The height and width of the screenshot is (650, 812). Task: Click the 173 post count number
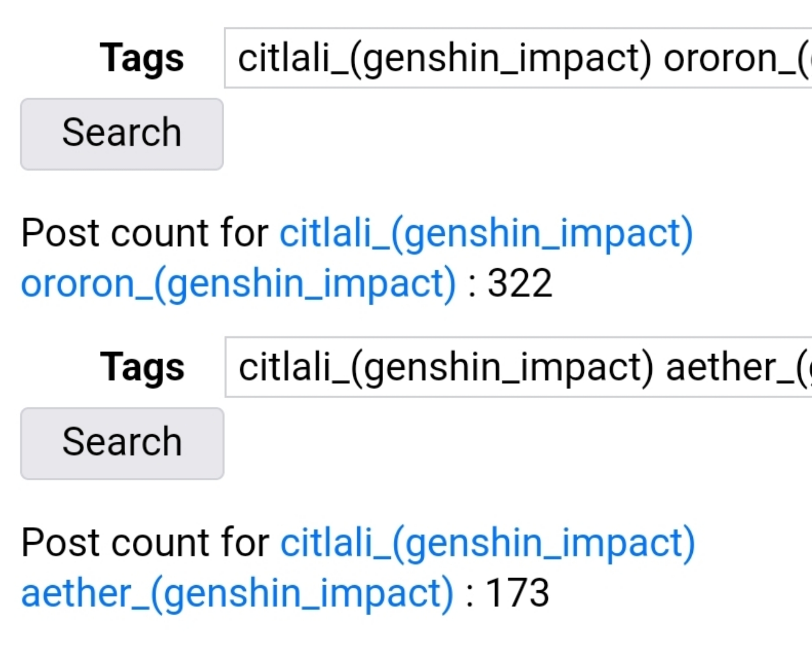pos(517,592)
